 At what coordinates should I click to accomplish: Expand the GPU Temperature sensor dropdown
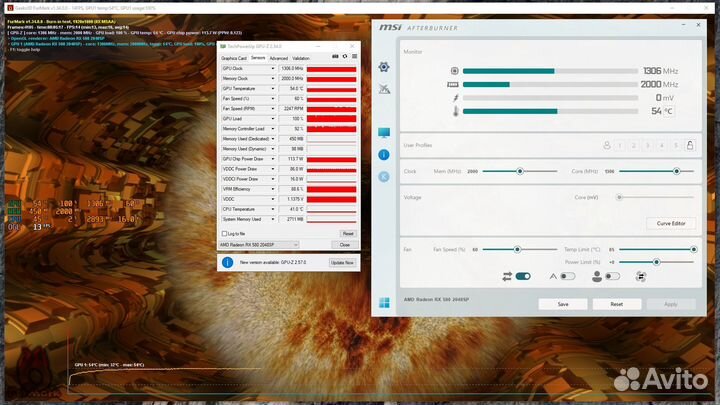pos(273,89)
